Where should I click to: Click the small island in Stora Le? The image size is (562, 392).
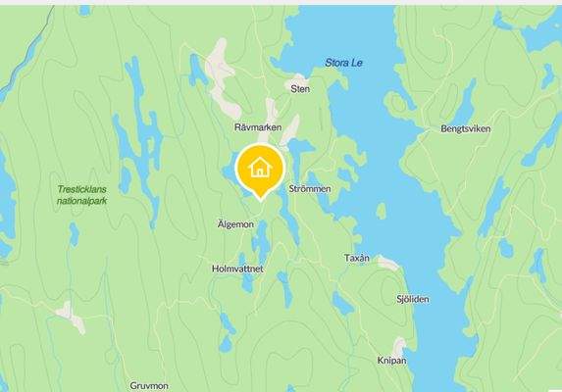381,211
